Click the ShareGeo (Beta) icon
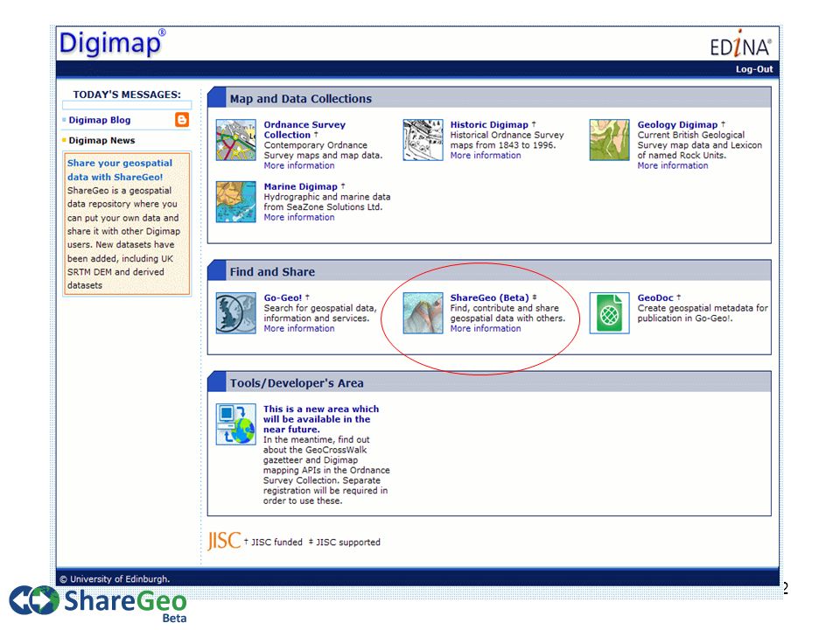The width and height of the screenshot is (840, 630). pos(423,313)
